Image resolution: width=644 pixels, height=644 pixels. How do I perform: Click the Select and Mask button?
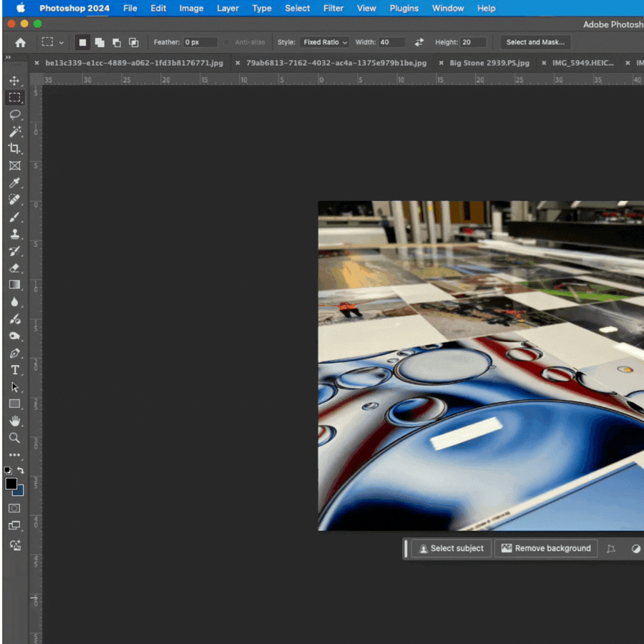(535, 42)
